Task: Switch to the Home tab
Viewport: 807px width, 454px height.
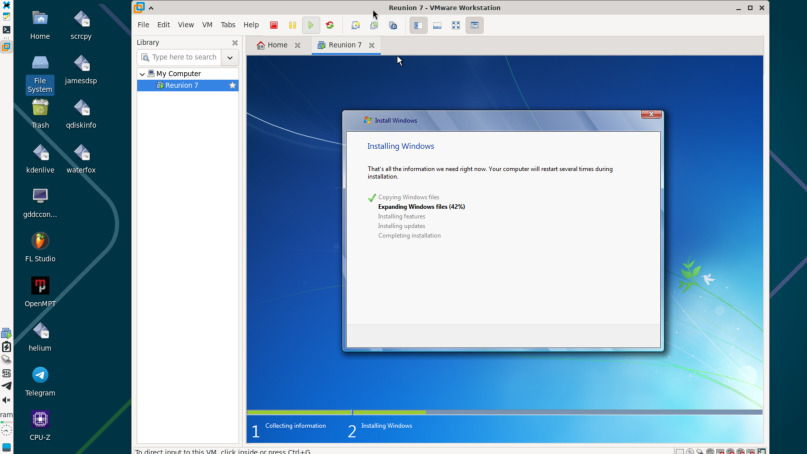Action: click(271, 45)
